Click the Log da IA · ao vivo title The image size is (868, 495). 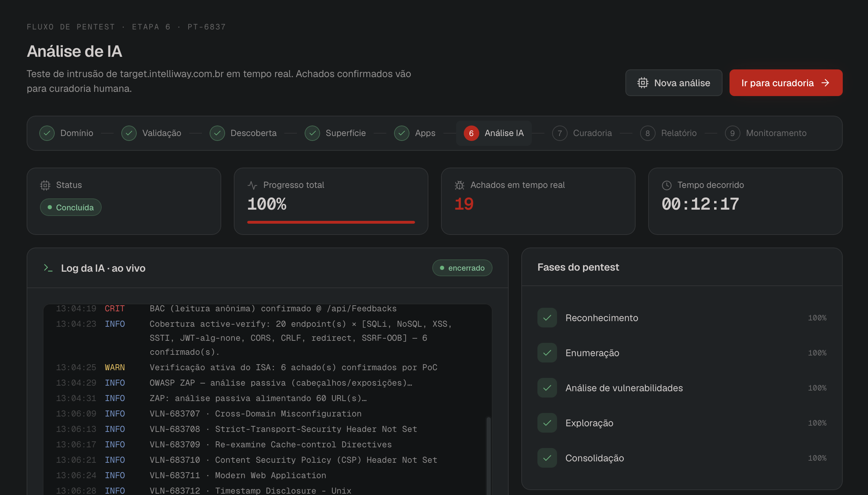pos(103,268)
